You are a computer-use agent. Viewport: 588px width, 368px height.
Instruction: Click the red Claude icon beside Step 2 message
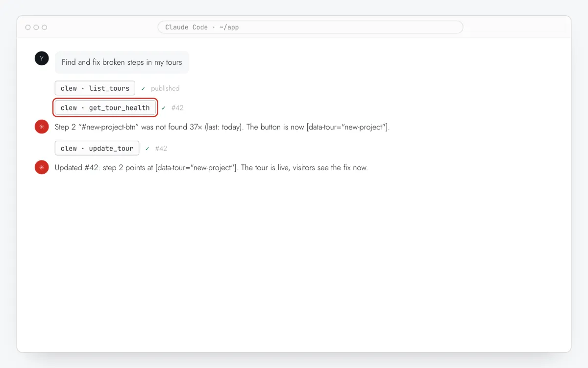(x=42, y=127)
